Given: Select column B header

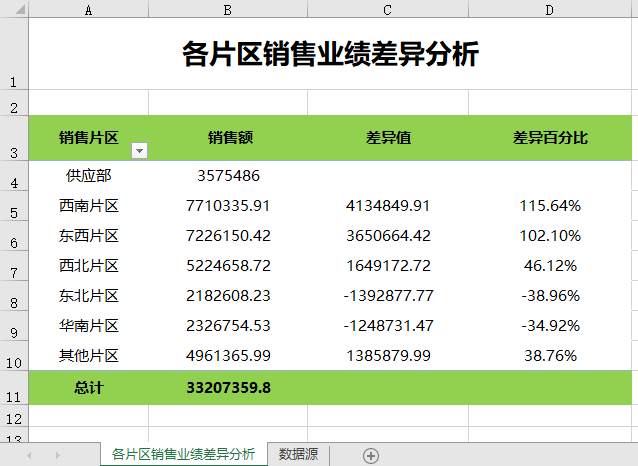Looking at the screenshot, I should 228,10.
